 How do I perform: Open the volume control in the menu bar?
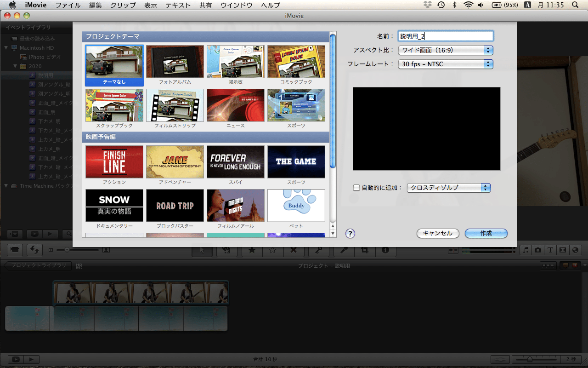pyautogui.click(x=481, y=5)
